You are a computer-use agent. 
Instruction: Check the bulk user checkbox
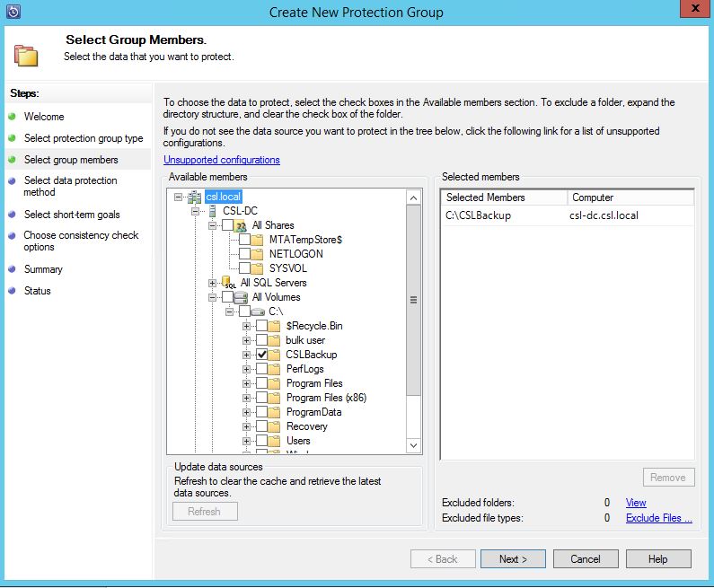click(x=262, y=340)
